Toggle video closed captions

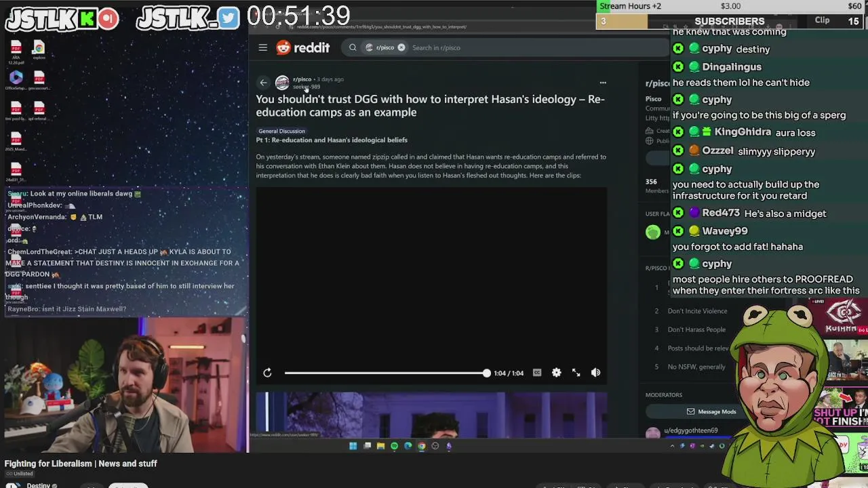[x=537, y=373]
